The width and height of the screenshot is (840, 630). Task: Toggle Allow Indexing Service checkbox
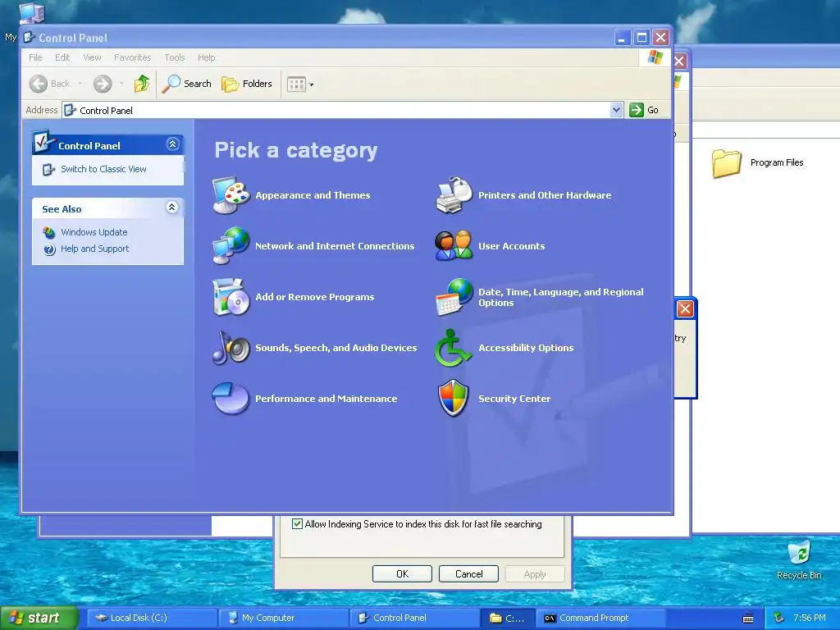(297, 524)
